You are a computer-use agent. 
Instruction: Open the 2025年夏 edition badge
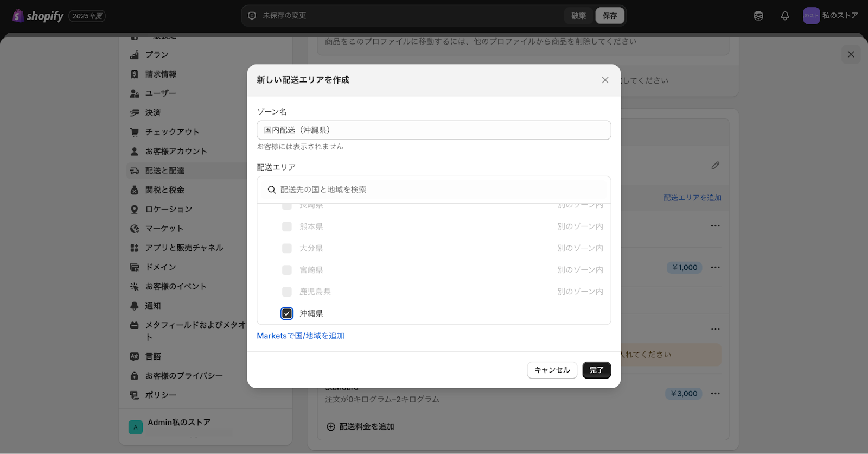coord(87,16)
